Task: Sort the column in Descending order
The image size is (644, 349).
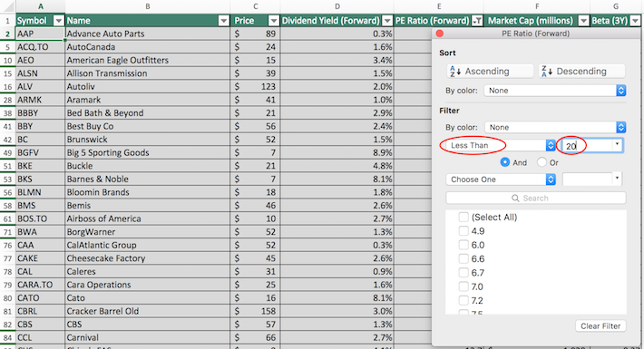Action: (581, 72)
